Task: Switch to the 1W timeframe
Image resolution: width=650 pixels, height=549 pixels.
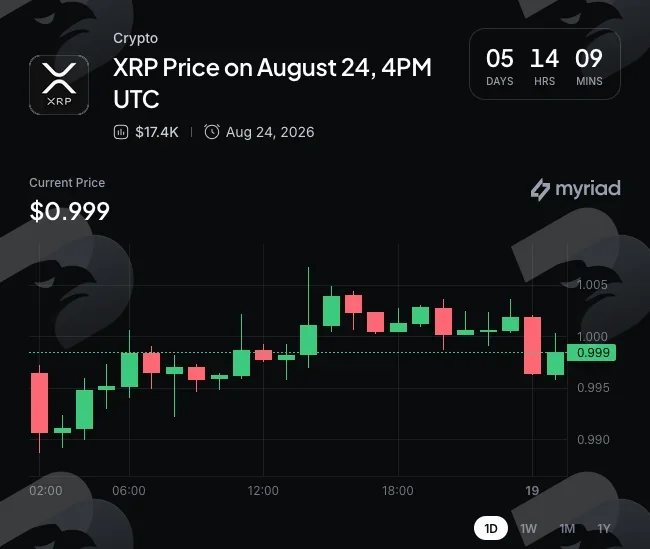Action: pyautogui.click(x=528, y=529)
